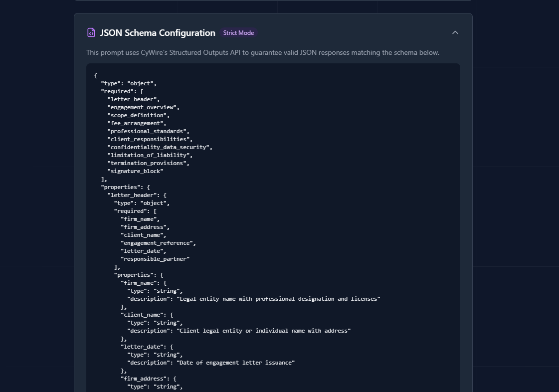Select the "limitation_of_liability" line

(150, 155)
